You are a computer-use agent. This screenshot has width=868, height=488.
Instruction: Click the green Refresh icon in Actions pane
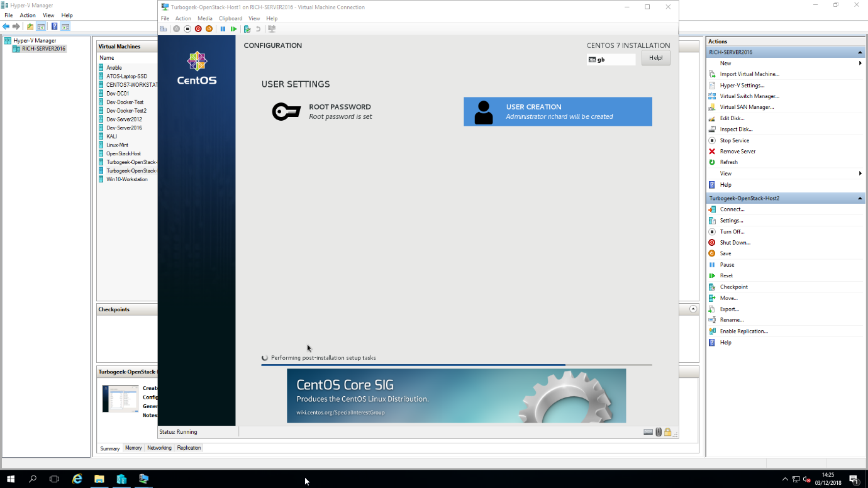712,162
